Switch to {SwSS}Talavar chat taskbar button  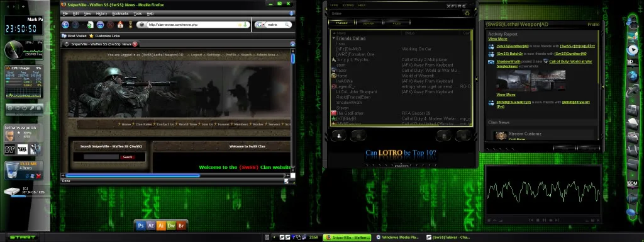tap(448, 238)
